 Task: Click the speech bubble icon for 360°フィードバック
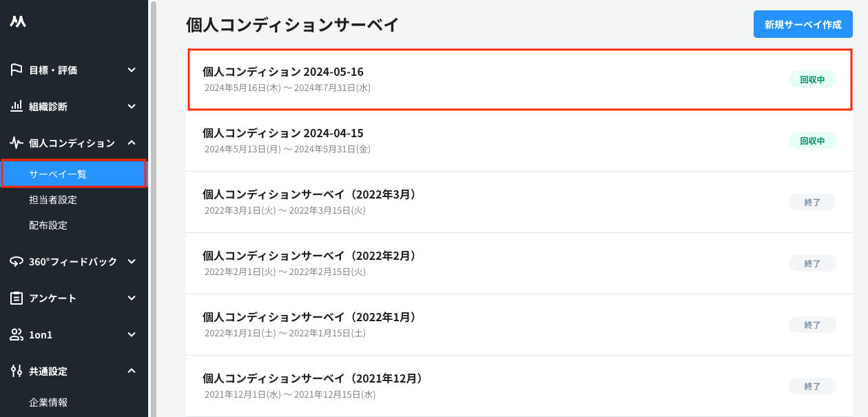pos(15,261)
